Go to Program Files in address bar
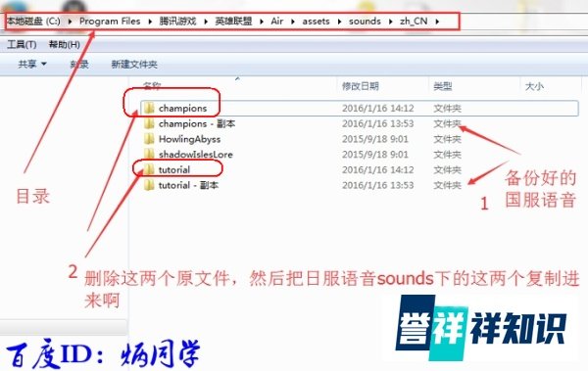 pyautogui.click(x=110, y=21)
